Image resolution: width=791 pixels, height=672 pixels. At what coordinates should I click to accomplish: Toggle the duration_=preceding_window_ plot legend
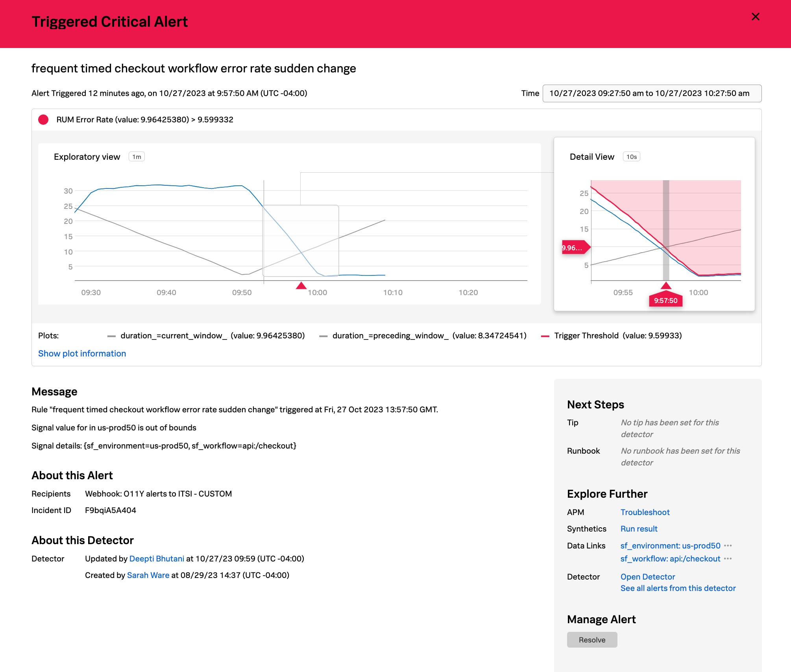(390, 336)
